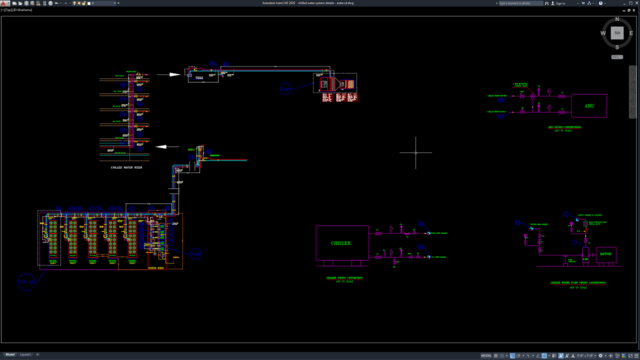
Task: Toggle annotation visibility icon
Action: tap(560, 356)
